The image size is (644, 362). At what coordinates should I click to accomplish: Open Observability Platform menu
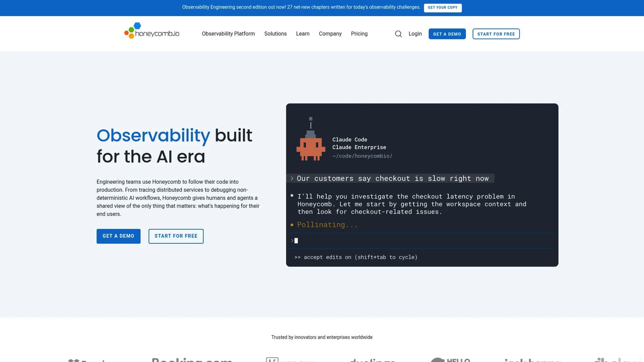pyautogui.click(x=228, y=34)
